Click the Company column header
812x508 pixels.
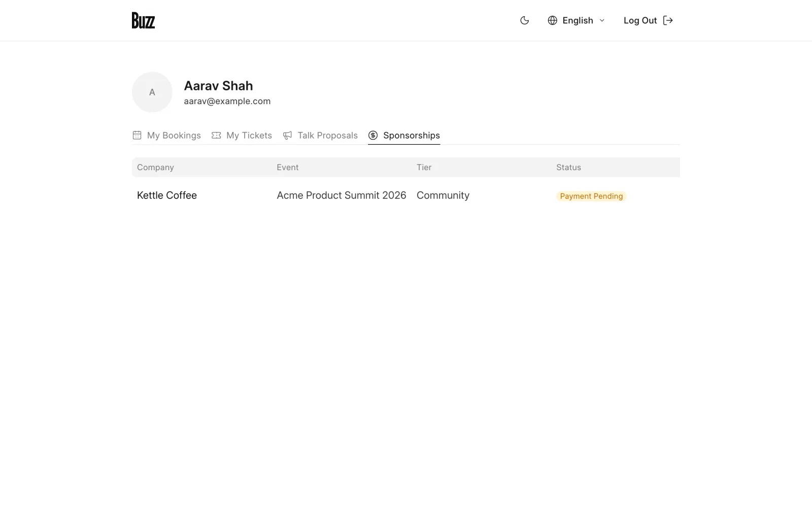(155, 167)
